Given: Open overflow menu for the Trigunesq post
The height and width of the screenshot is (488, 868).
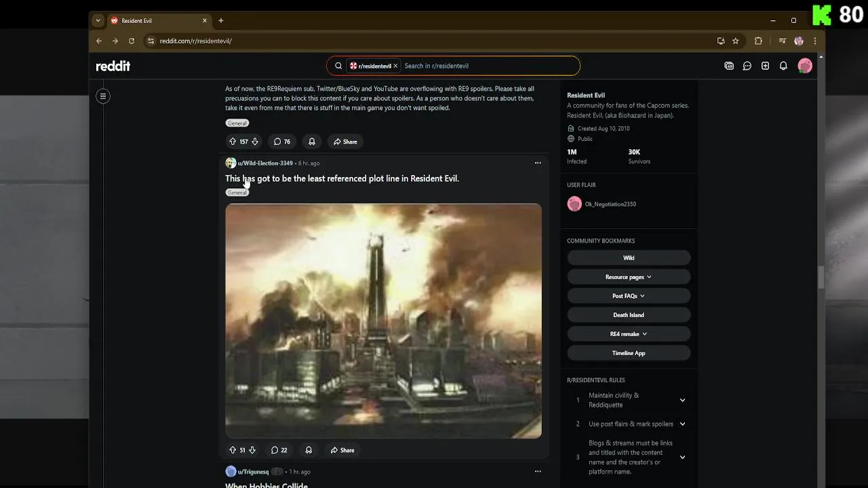Looking at the screenshot, I should [x=538, y=472].
